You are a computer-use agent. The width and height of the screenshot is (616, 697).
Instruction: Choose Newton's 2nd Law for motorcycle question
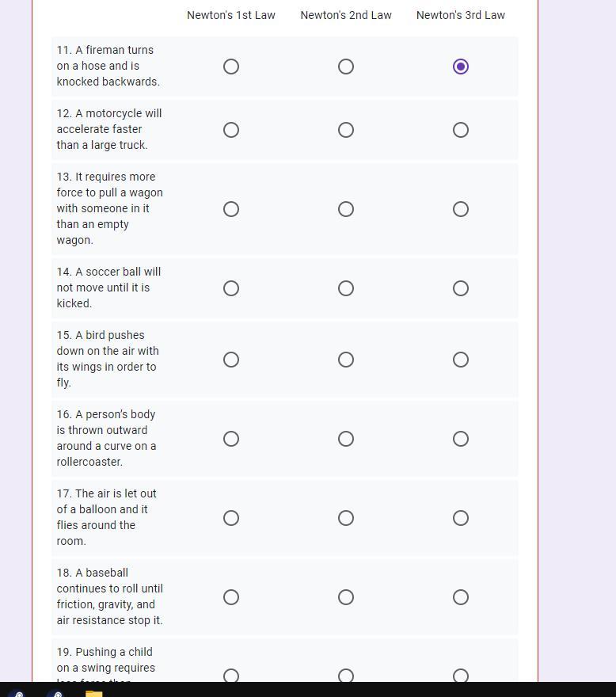coord(346,130)
